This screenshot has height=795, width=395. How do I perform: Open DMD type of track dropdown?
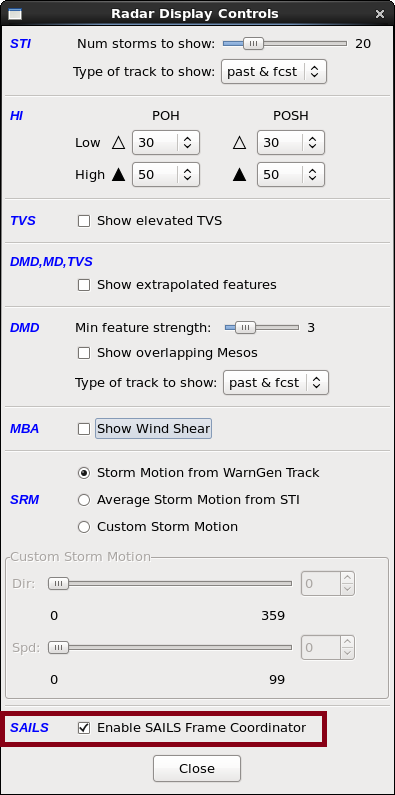276,383
